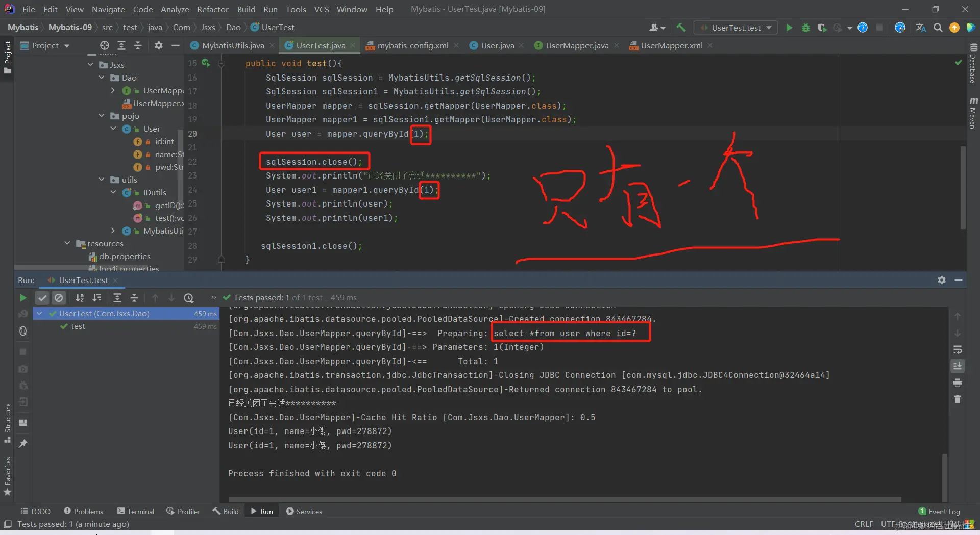Click the test history clock icon
The image size is (980, 535).
pyautogui.click(x=189, y=298)
